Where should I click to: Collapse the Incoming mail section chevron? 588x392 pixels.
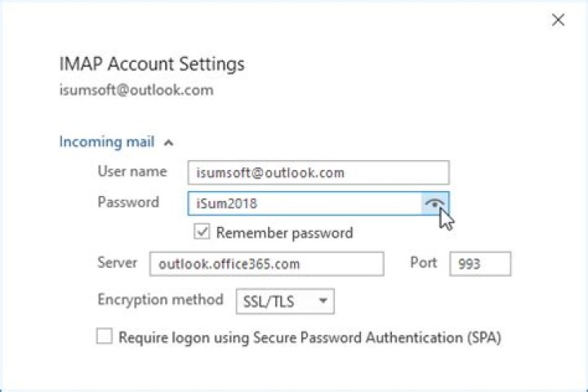pos(168,143)
